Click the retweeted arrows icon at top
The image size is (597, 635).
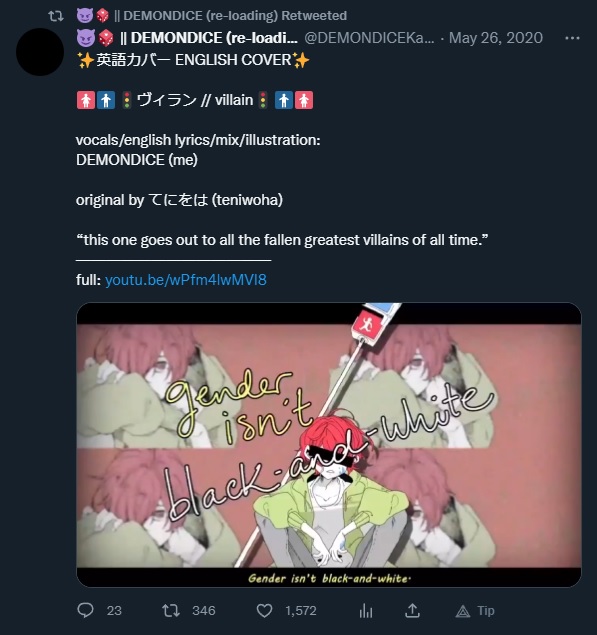(55, 16)
